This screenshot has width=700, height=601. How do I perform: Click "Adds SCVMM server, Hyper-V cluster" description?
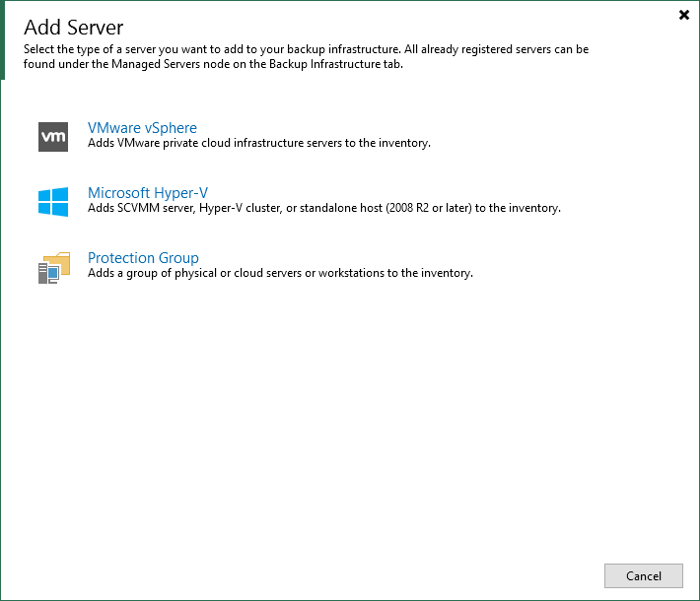coord(324,208)
